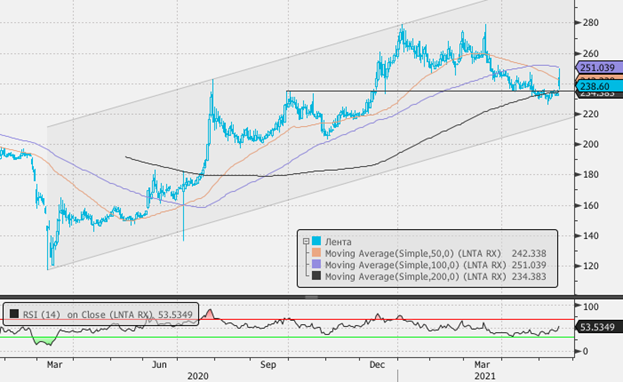Click the dark 200-day moving average swatch

[316, 276]
